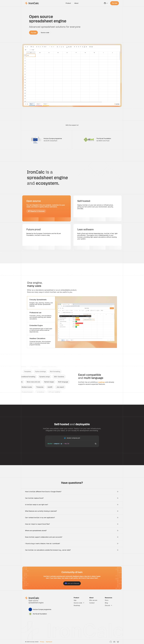Open the sheet list menu icon
Screen dimensions: 144x644
27,104
